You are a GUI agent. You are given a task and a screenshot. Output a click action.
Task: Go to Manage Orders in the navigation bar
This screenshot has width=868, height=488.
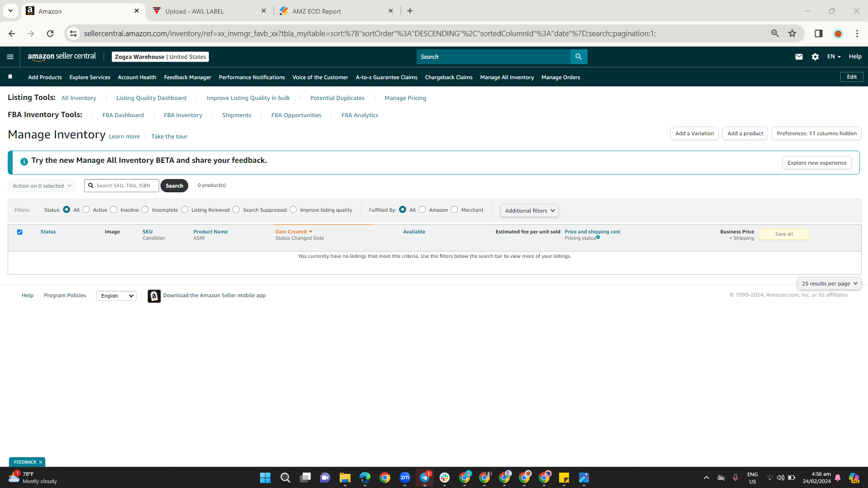[560, 77]
